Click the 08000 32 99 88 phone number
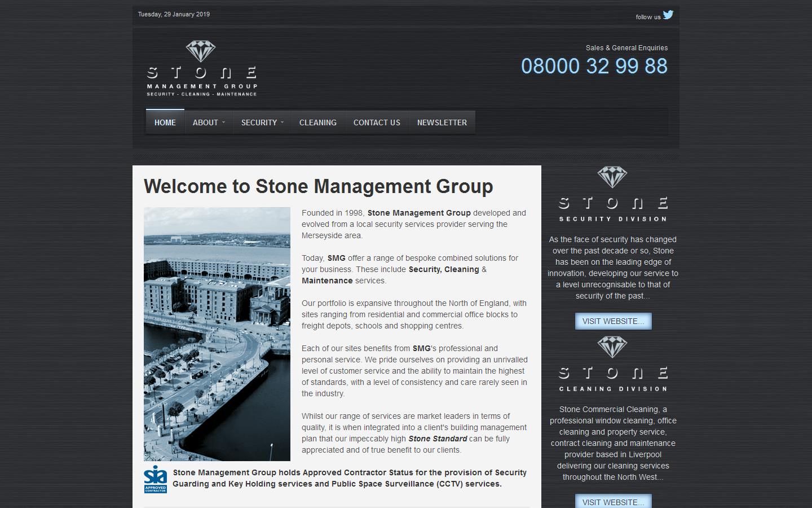The height and width of the screenshot is (508, 812). (x=594, y=66)
